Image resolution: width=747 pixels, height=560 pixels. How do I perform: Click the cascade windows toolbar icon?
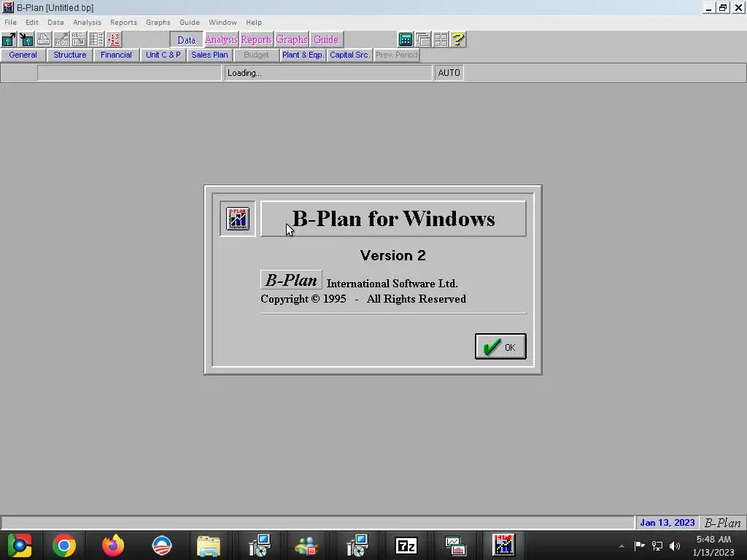[x=423, y=39]
